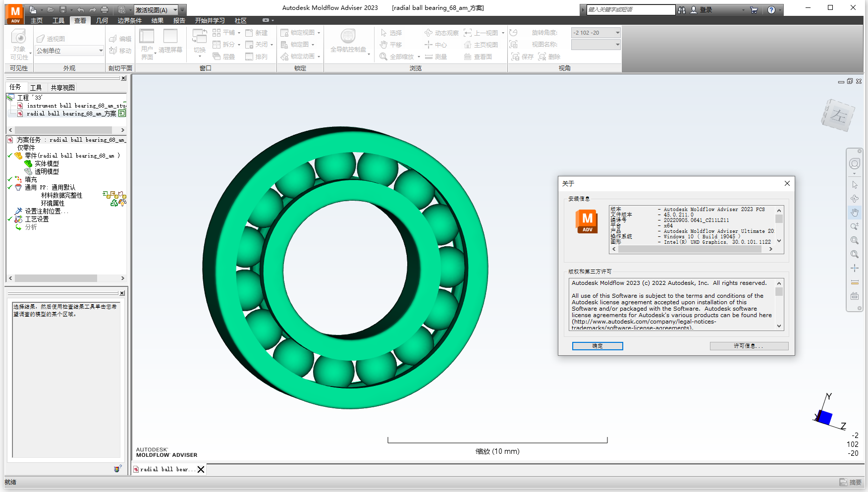Toggle the 透视图 perspective view
Viewport: 868px width, 492px height.
point(51,39)
